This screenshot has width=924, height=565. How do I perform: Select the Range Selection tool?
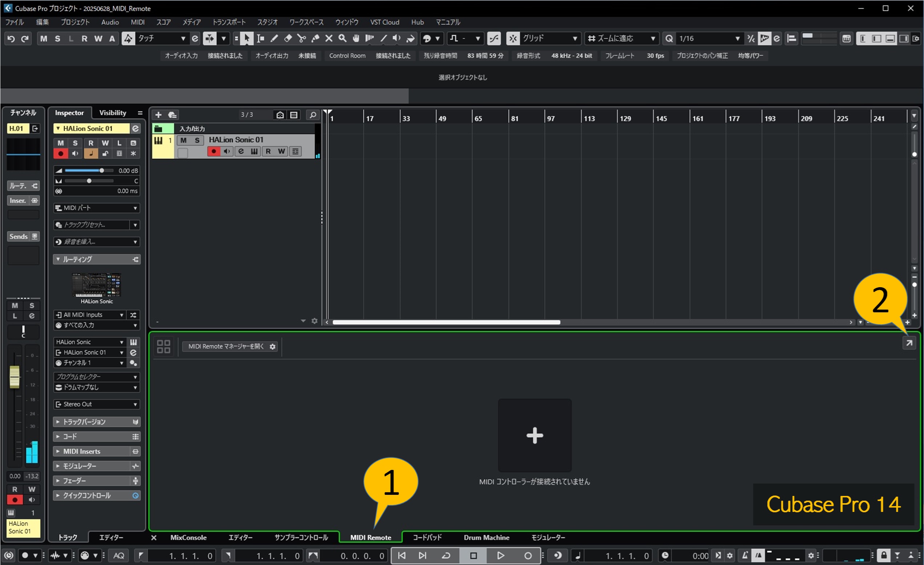point(260,38)
